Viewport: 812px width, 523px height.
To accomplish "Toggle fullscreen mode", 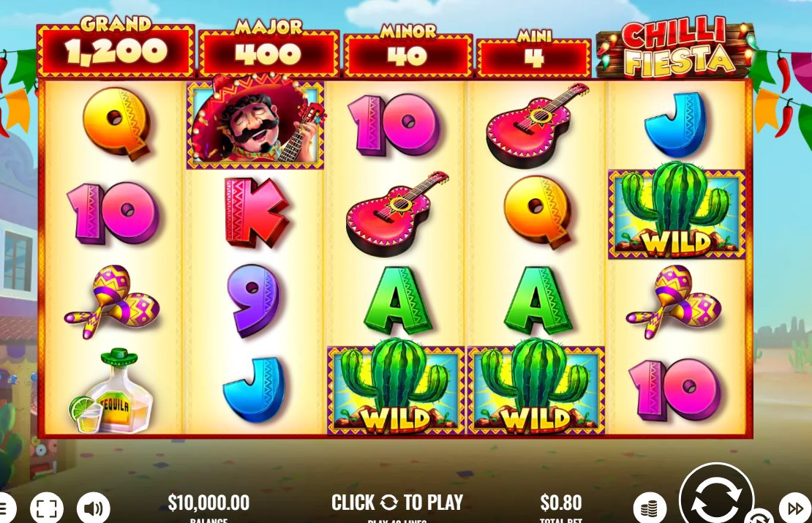I will [47, 508].
